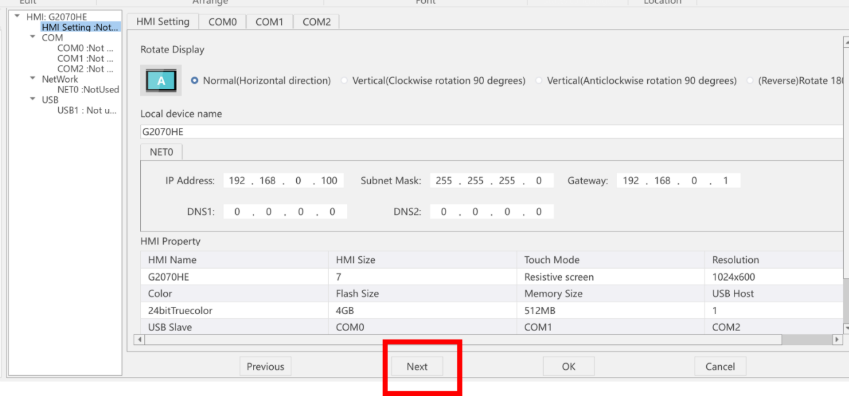
Task: Click Subnet Mask first octet field
Action: point(443,181)
